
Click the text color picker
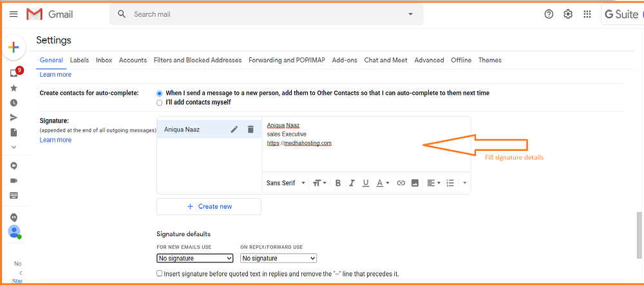(x=383, y=183)
